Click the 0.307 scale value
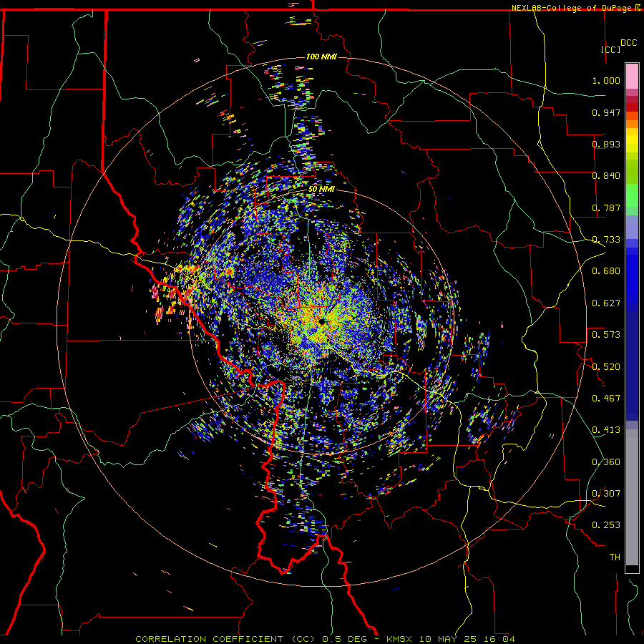 coord(606,494)
